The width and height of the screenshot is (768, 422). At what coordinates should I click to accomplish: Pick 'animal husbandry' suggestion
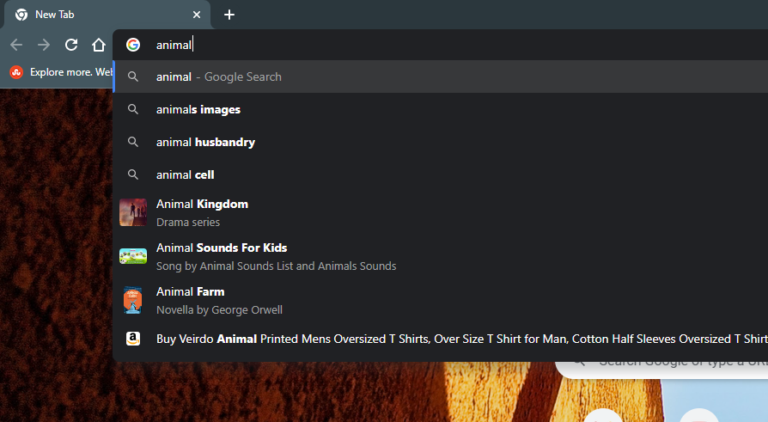click(441, 142)
